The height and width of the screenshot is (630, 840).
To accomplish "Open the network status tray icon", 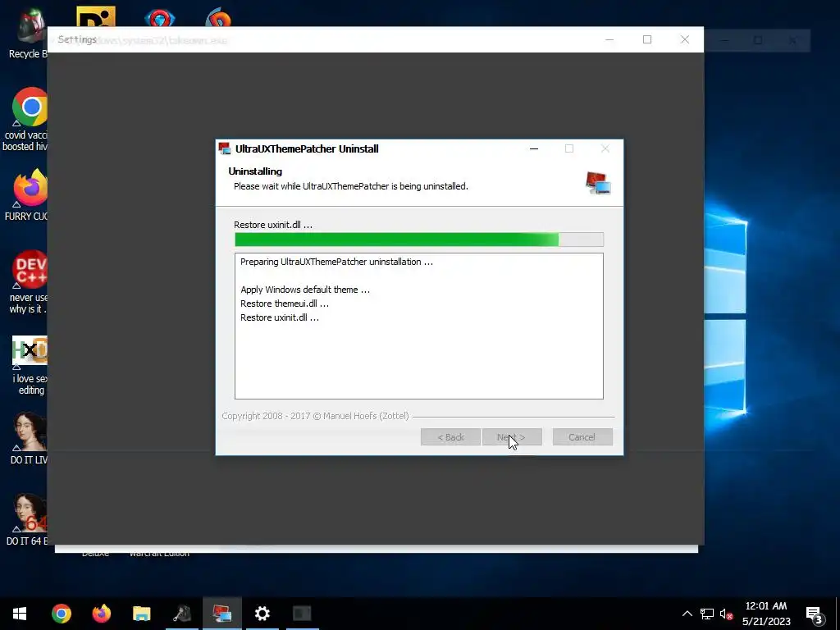I will click(706, 614).
